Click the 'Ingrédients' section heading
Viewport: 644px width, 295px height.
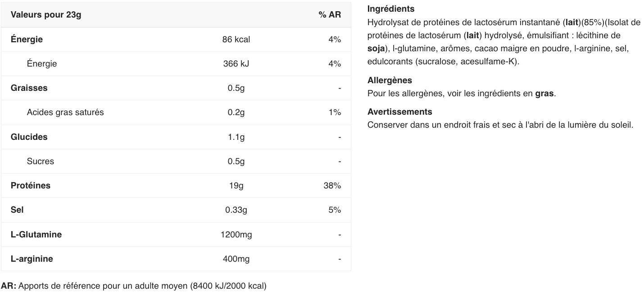(x=391, y=9)
